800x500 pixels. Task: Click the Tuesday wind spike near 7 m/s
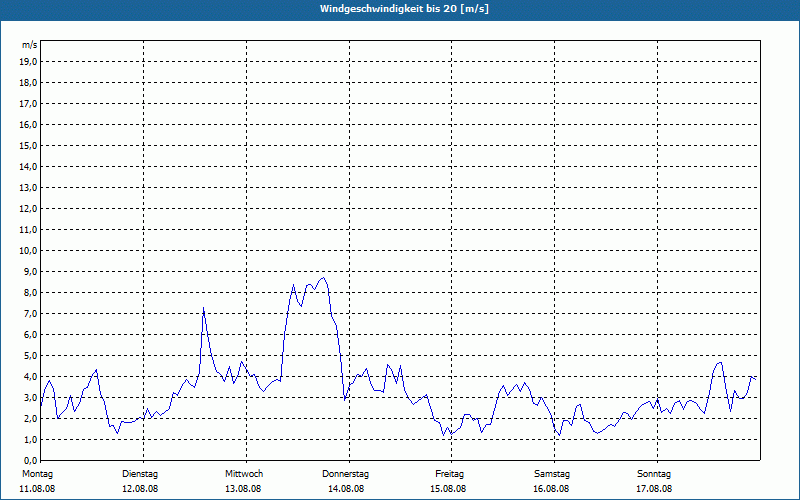pyautogui.click(x=204, y=308)
